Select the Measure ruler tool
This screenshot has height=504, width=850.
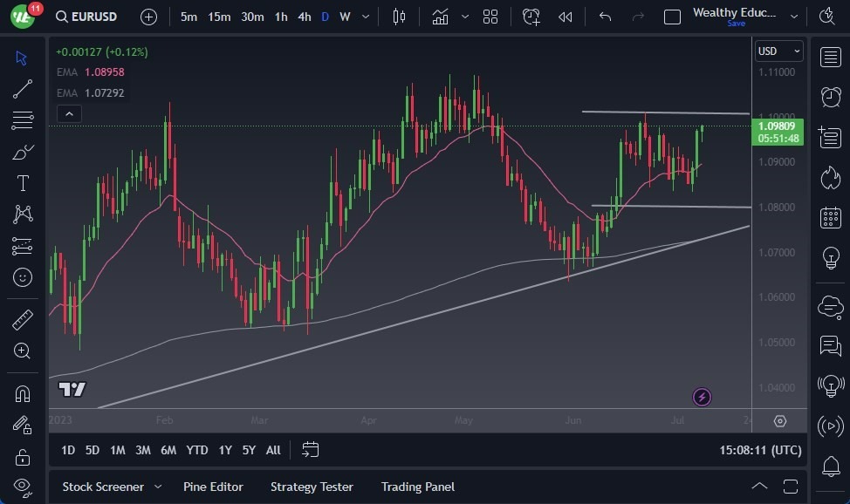(22, 320)
